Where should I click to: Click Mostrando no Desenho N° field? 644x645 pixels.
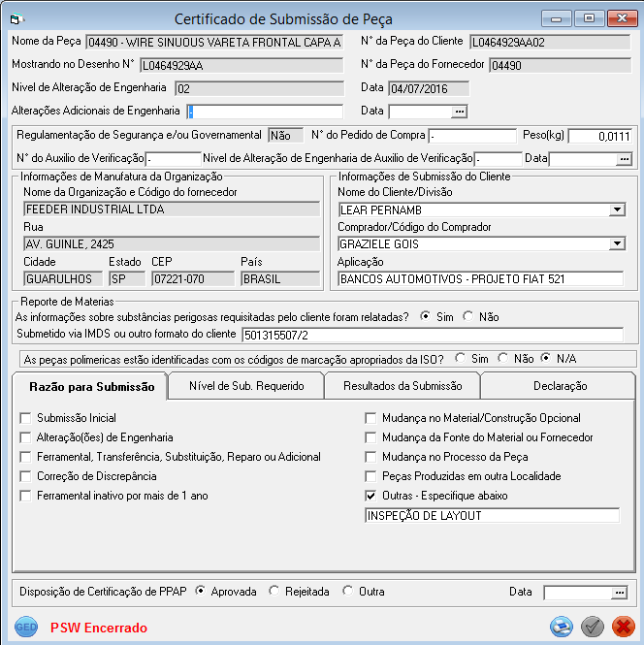[x=241, y=65]
